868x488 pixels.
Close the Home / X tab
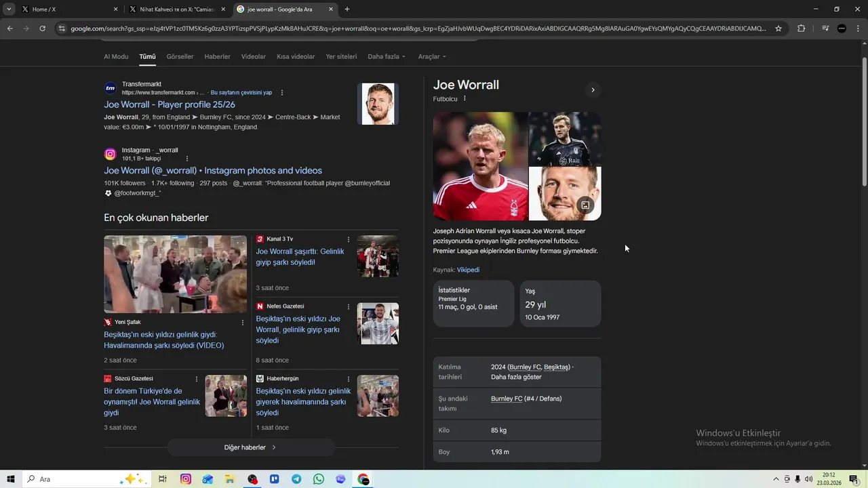click(x=115, y=9)
